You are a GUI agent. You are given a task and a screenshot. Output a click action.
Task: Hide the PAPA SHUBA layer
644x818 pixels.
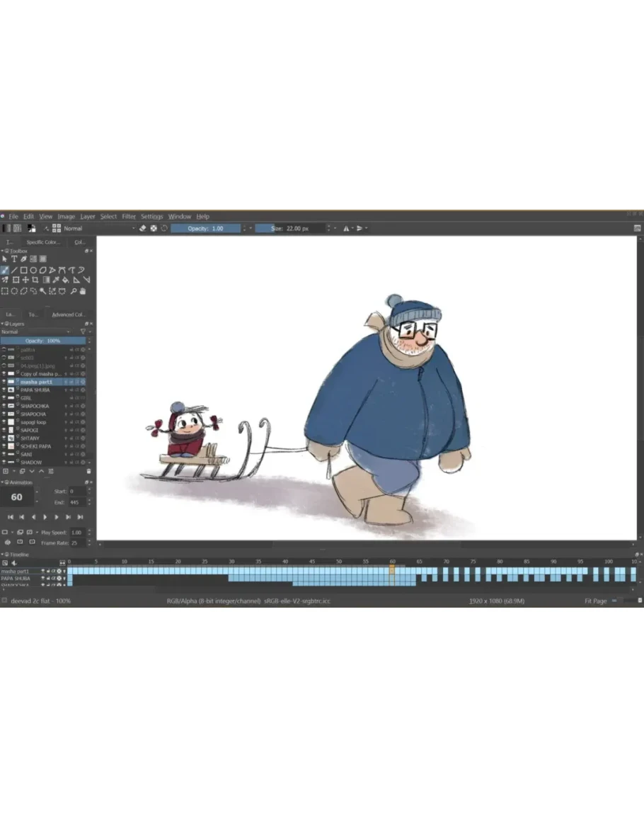tap(4, 390)
